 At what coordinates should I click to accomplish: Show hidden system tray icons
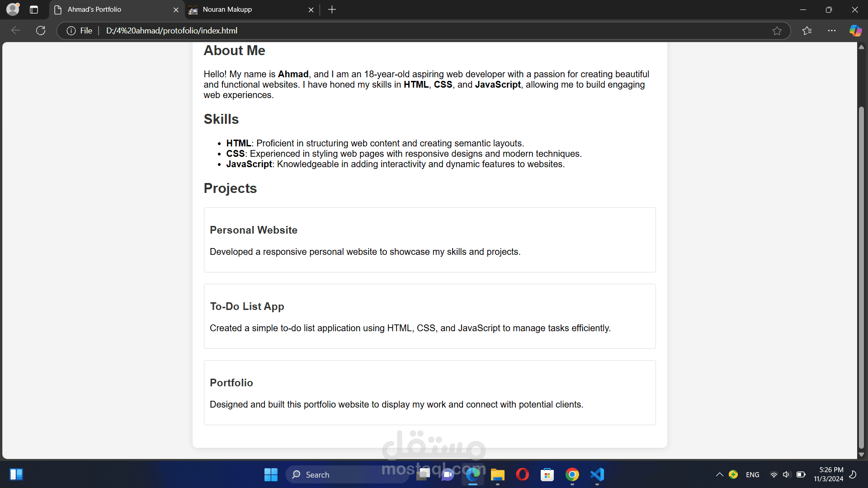[x=719, y=474]
